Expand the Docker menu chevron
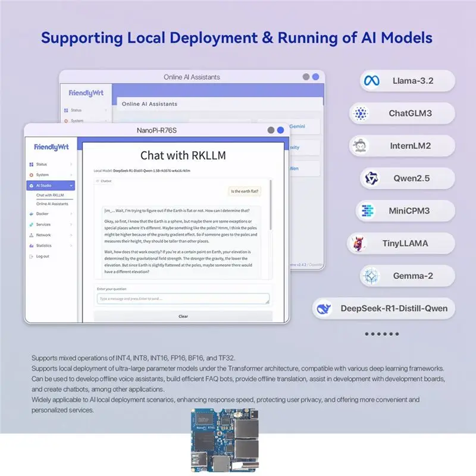The height and width of the screenshot is (476, 476). (x=71, y=214)
